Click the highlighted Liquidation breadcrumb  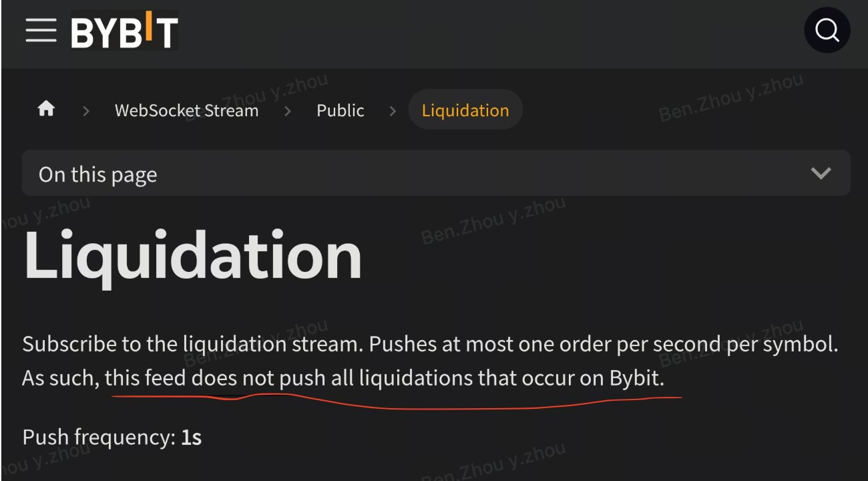[x=465, y=110]
